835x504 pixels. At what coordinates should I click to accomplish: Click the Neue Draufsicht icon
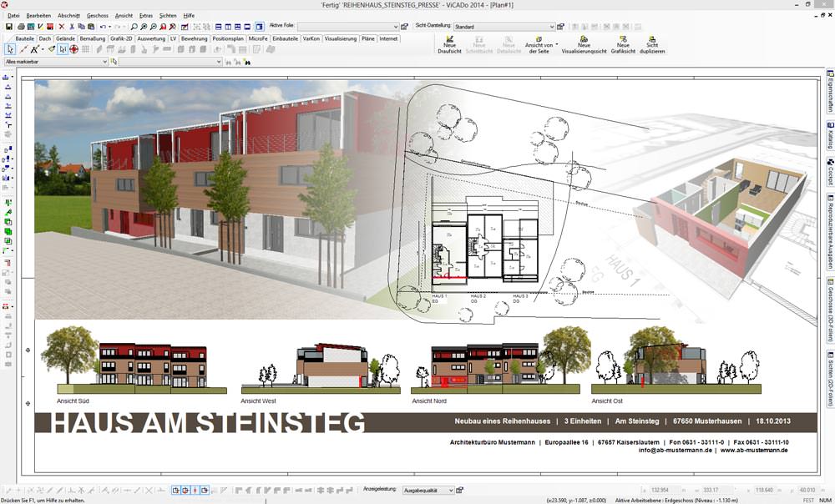[x=449, y=45]
